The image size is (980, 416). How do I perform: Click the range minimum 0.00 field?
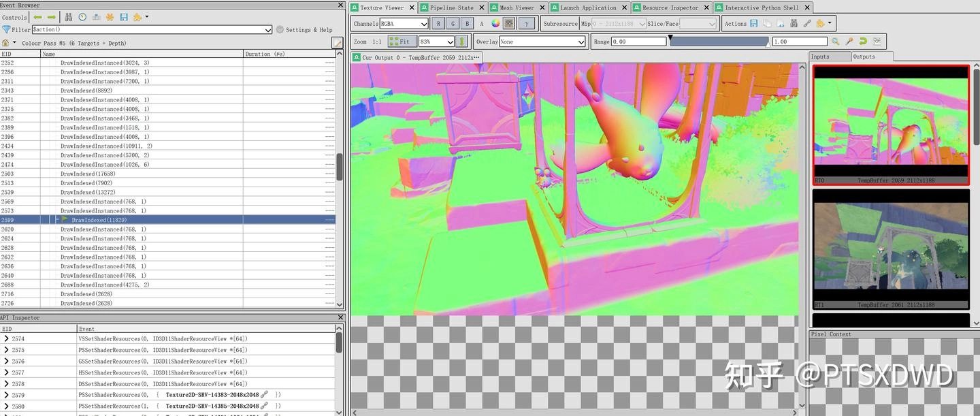pos(638,42)
